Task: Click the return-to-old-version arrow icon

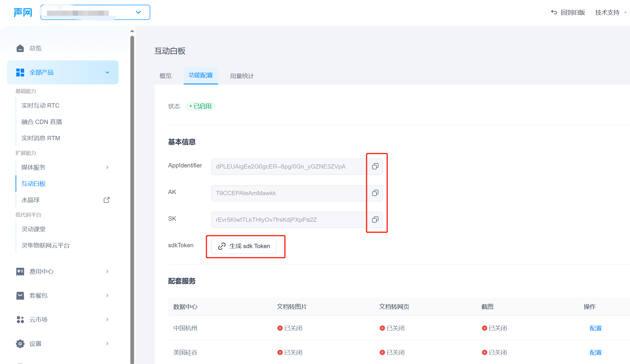Action: coord(554,12)
